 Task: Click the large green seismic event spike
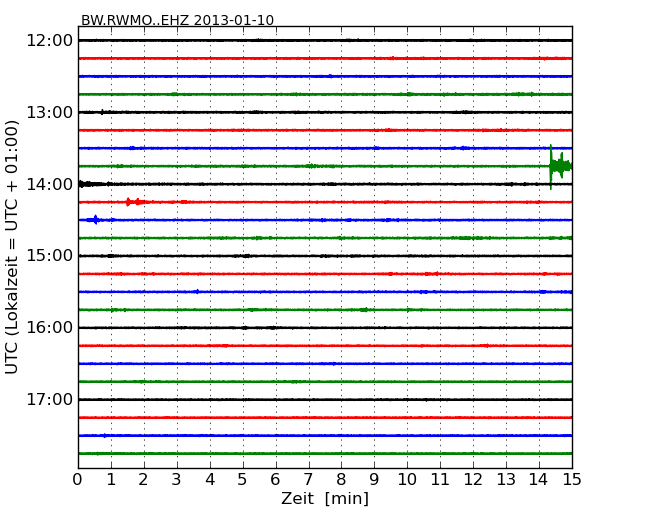pos(560,167)
